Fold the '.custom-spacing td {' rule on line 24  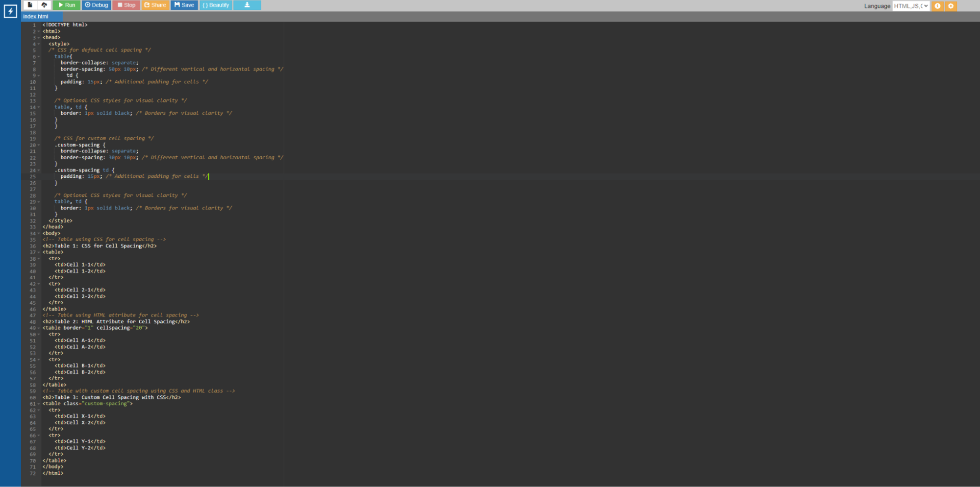tap(39, 170)
